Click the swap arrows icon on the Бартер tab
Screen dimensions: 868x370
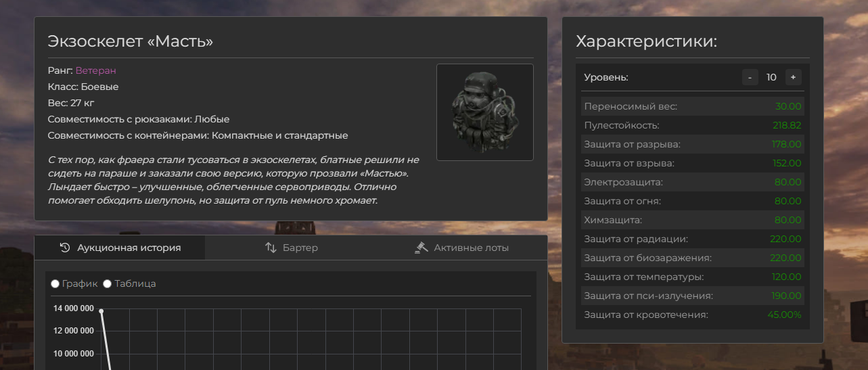pos(271,248)
